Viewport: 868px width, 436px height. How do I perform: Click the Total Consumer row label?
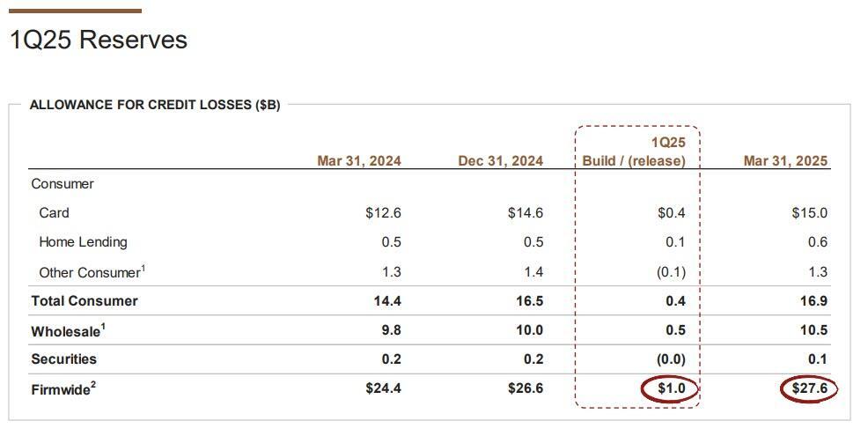pos(85,301)
